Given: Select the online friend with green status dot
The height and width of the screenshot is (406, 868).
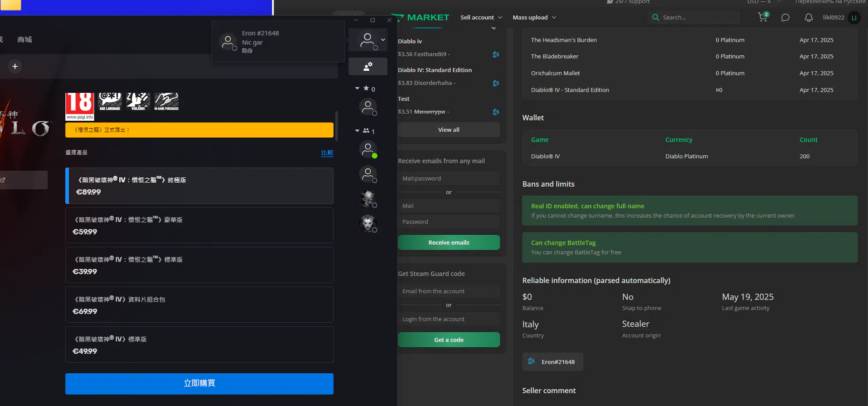Looking at the screenshot, I should click(368, 149).
